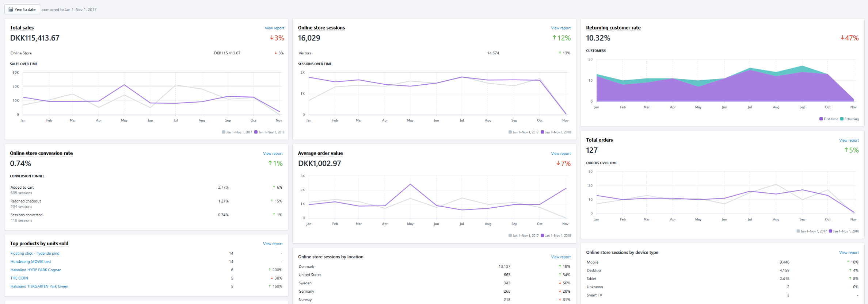Open View report for Average order value
This screenshot has height=304, width=868.
coord(560,154)
